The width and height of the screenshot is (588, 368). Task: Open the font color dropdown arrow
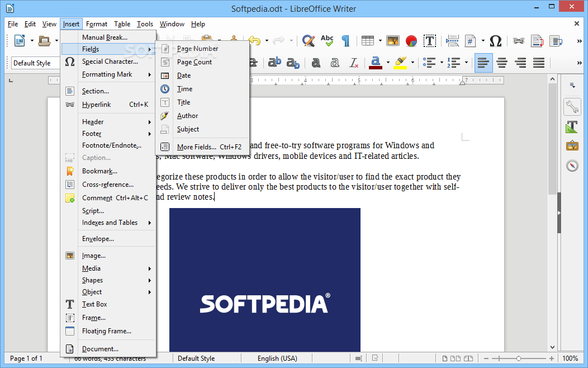tap(387, 63)
